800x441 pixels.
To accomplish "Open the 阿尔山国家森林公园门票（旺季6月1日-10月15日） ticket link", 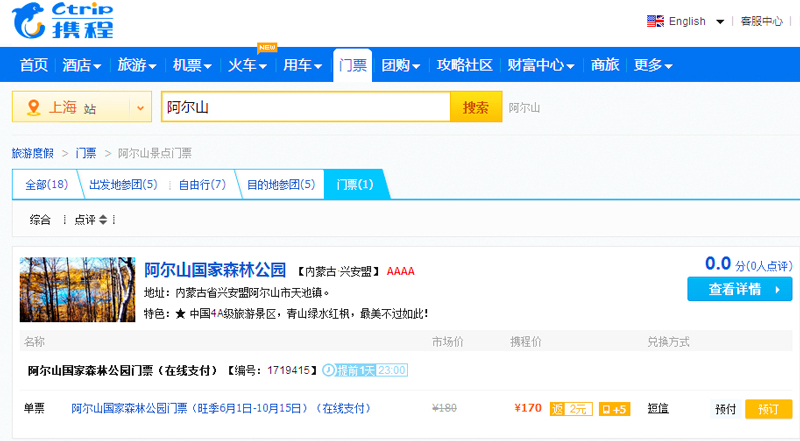I will pos(221,408).
